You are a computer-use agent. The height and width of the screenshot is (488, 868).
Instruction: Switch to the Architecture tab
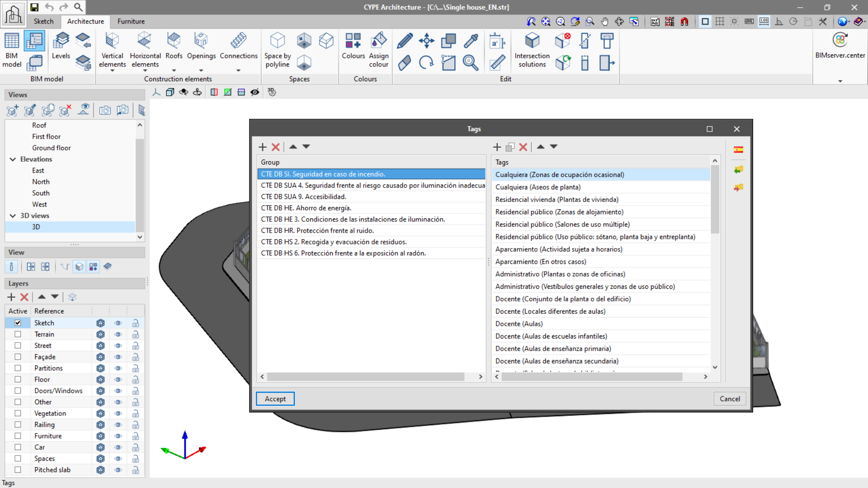pos(85,21)
